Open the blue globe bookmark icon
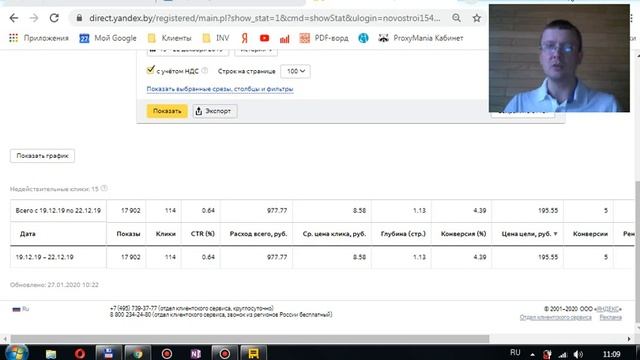Viewport: 640px width, 360px height. (363, 38)
